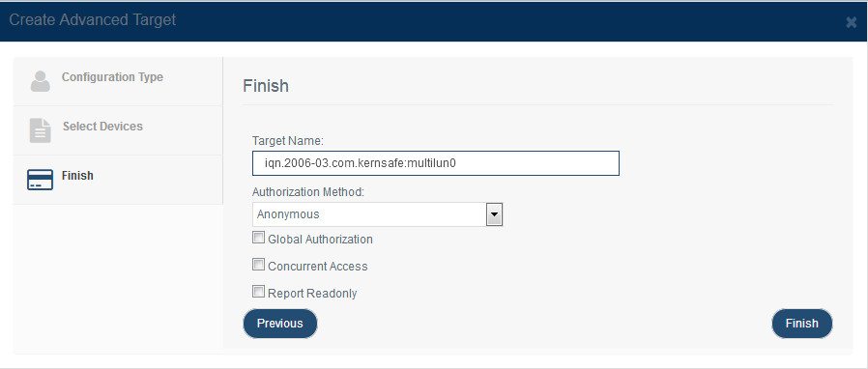Click the Finish step card icon

coord(40,180)
